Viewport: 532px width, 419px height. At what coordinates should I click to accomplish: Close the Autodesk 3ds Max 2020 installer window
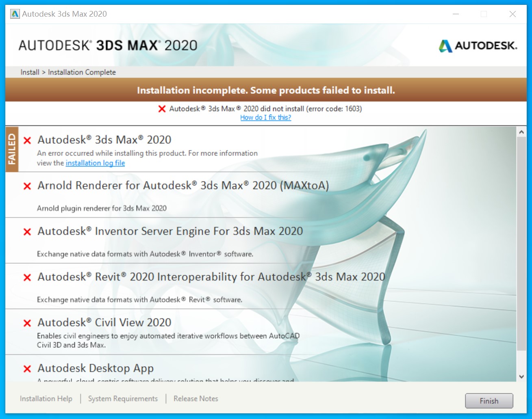click(x=512, y=14)
